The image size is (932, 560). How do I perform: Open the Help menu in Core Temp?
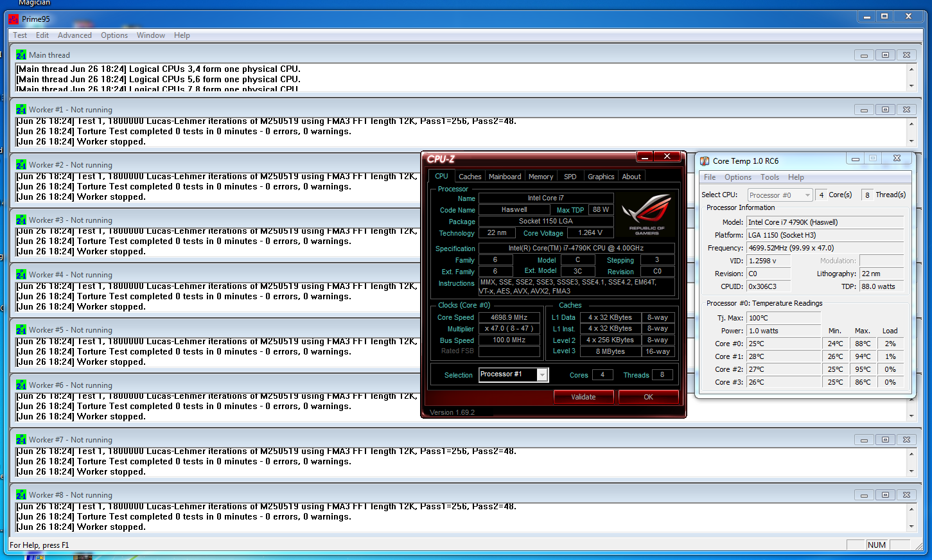(796, 177)
